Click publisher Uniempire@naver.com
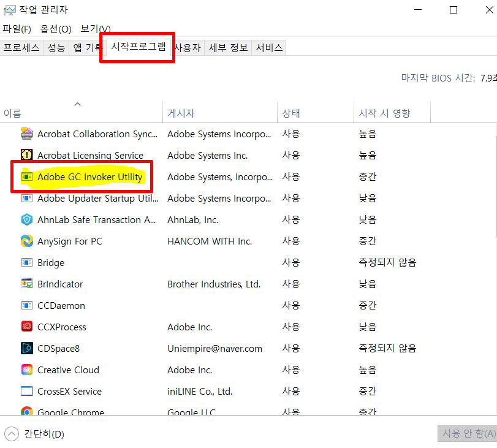This screenshot has height=448, width=497. click(x=214, y=349)
